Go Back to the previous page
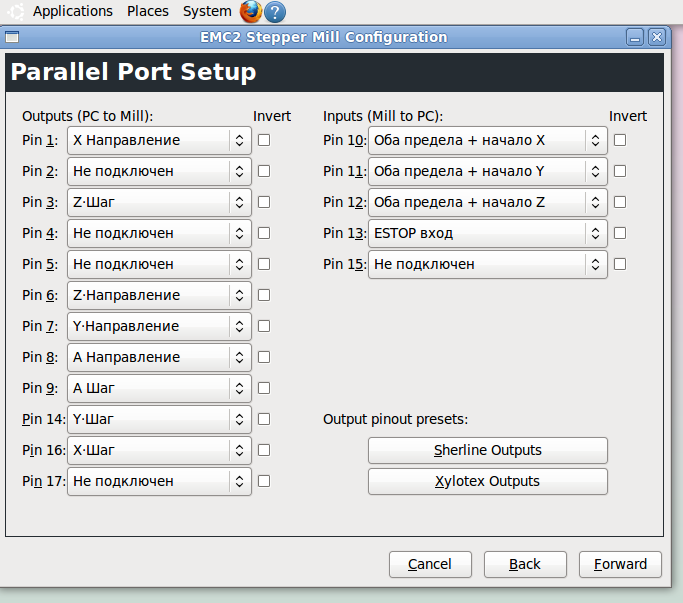This screenshot has width=683, height=603. click(x=524, y=564)
